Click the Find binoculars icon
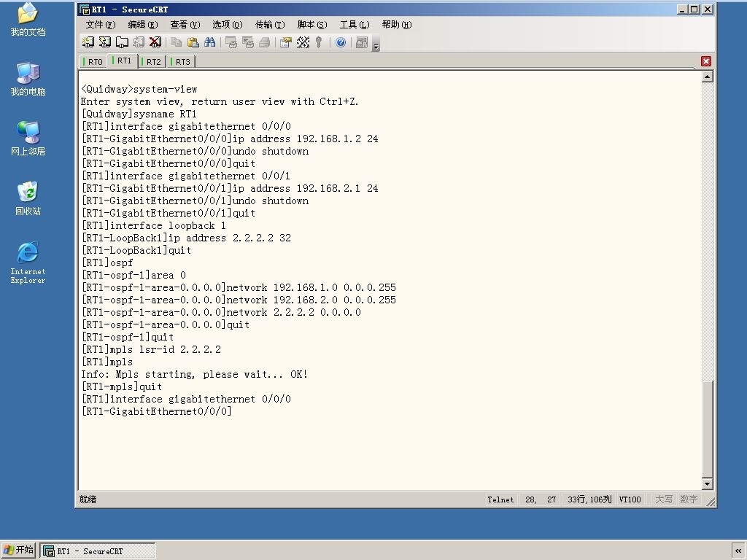The width and height of the screenshot is (747, 560). pyautogui.click(x=209, y=42)
